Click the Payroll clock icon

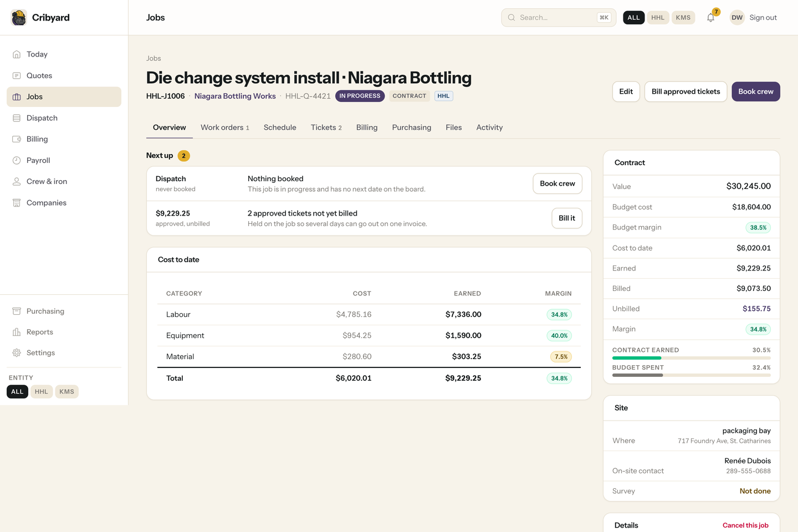17,160
